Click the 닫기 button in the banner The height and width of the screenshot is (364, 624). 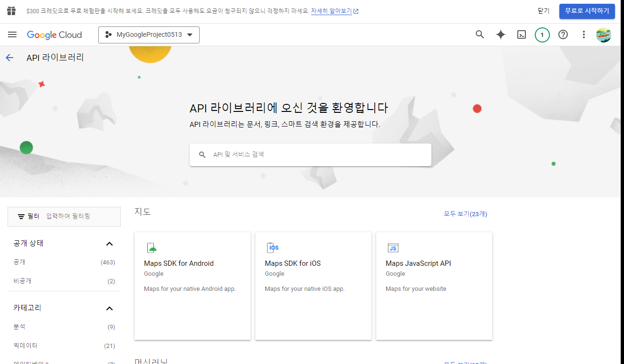coord(544,11)
